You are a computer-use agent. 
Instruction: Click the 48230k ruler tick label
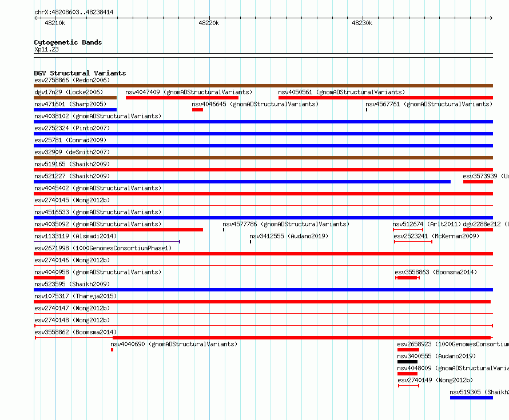(362, 23)
